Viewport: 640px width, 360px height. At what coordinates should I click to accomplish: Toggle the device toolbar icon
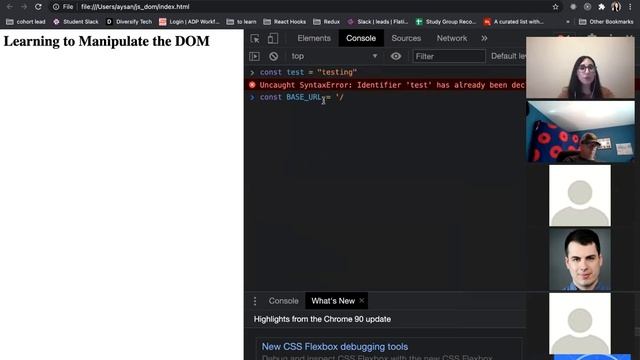272,38
